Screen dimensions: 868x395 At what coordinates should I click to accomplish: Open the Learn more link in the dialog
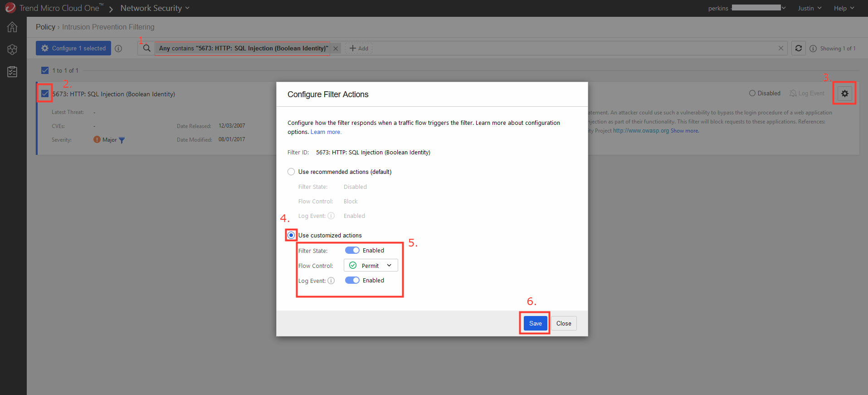[x=326, y=132]
